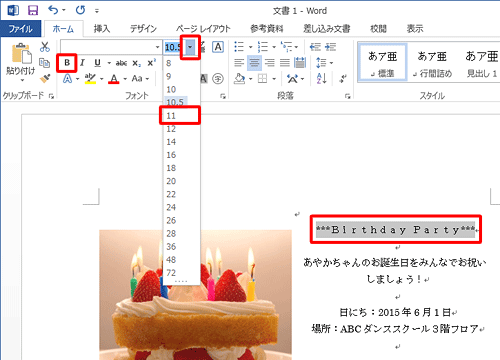Click the Asian Layout character scaling icon
This screenshot has height=360, width=500.
click(293, 79)
